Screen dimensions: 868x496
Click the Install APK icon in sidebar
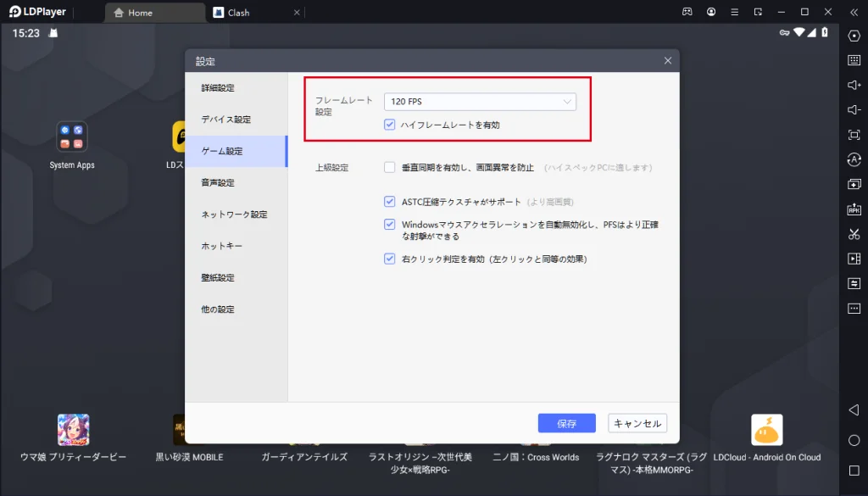[854, 209]
